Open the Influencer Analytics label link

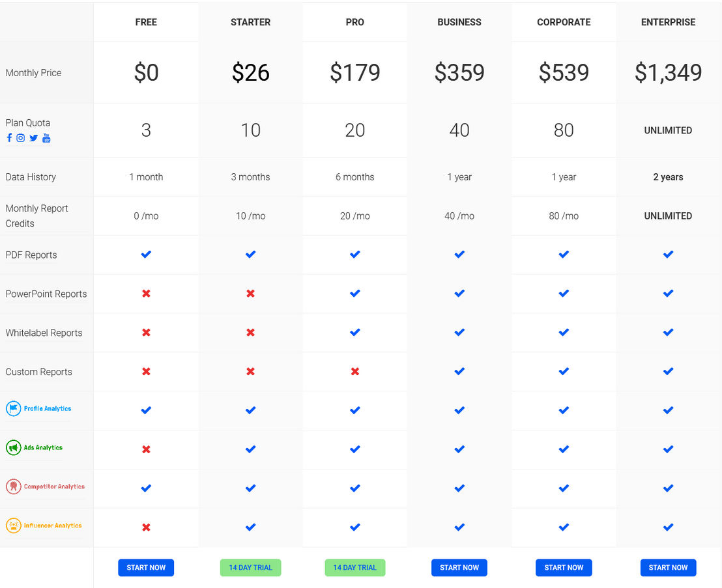53,525
